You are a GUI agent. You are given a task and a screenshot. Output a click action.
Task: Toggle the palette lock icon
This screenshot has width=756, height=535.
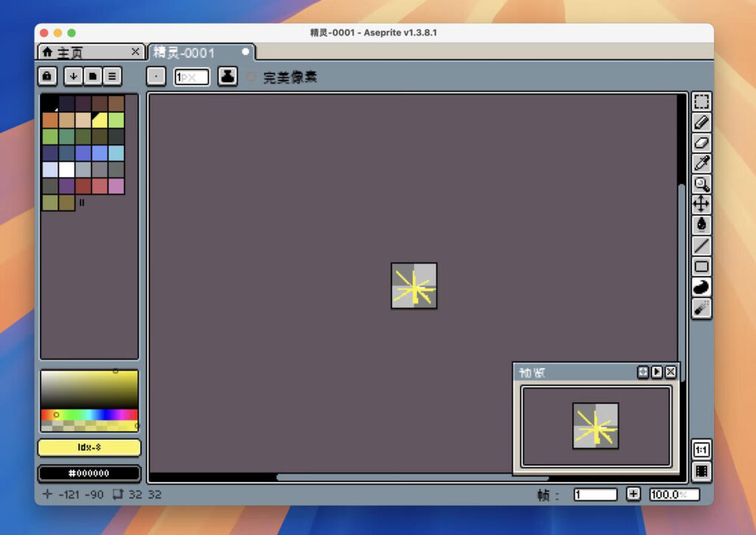[x=47, y=76]
